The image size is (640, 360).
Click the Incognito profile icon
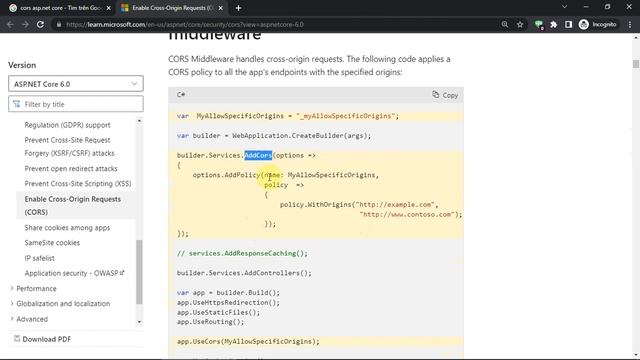[x=597, y=24]
